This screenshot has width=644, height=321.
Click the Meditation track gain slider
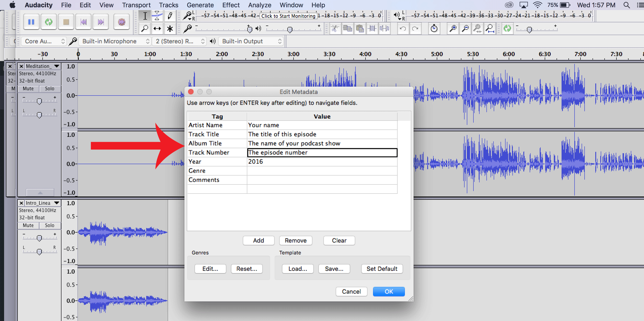point(39,101)
